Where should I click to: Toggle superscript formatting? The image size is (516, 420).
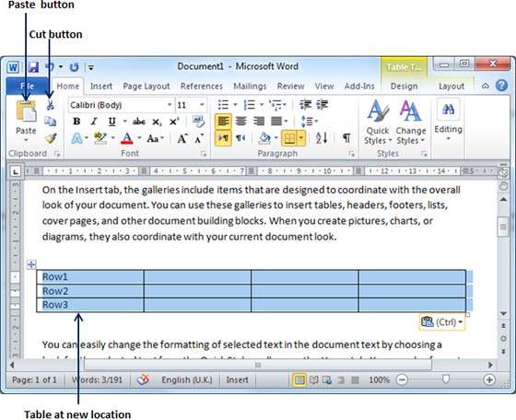point(174,122)
